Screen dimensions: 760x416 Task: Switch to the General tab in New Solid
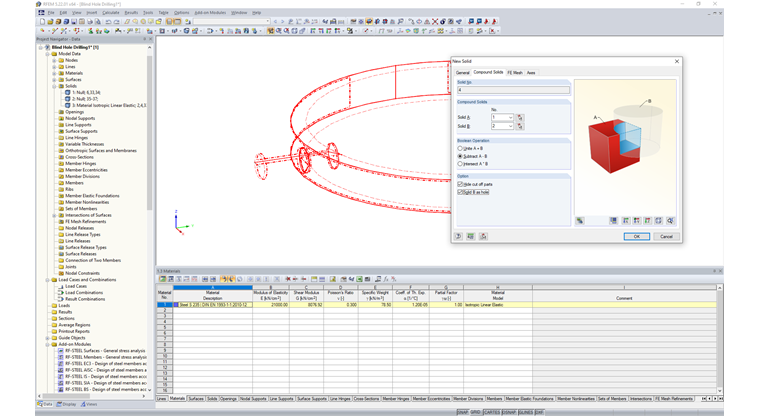click(x=462, y=73)
